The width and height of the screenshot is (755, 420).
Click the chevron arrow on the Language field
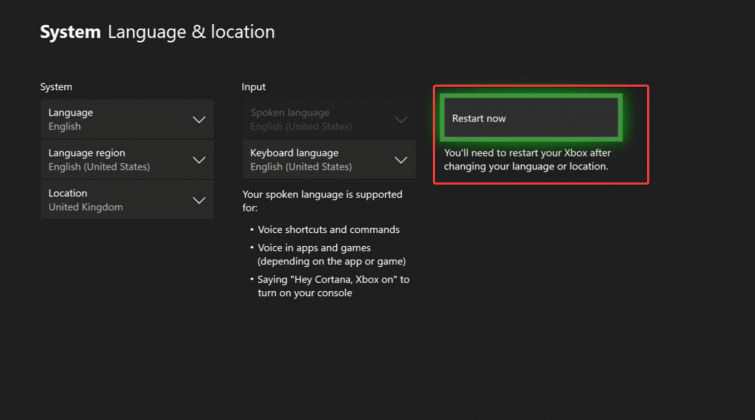tap(199, 120)
